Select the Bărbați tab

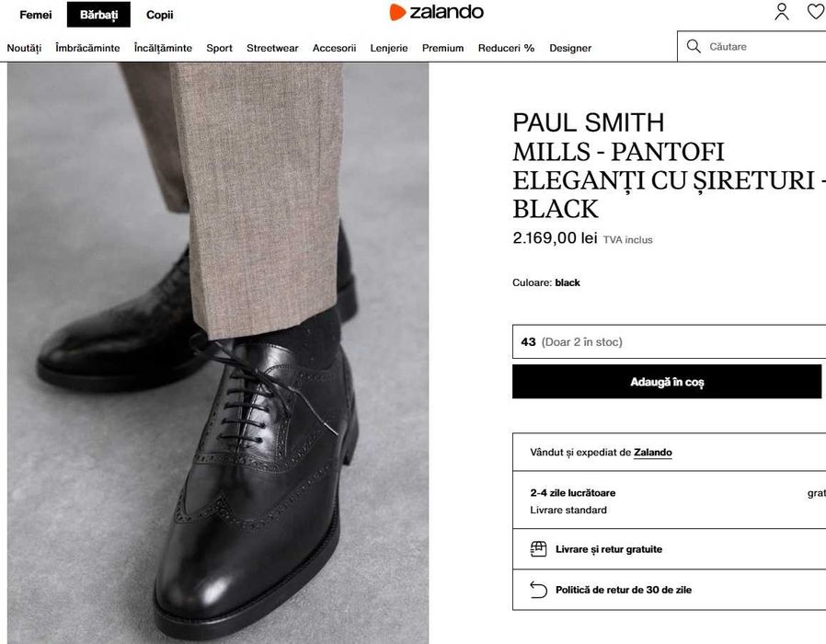(98, 15)
